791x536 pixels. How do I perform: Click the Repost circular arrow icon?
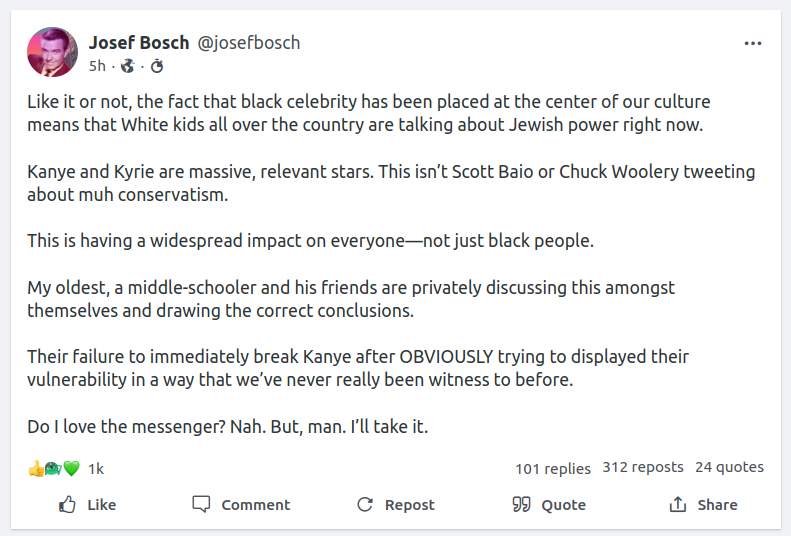(x=365, y=504)
